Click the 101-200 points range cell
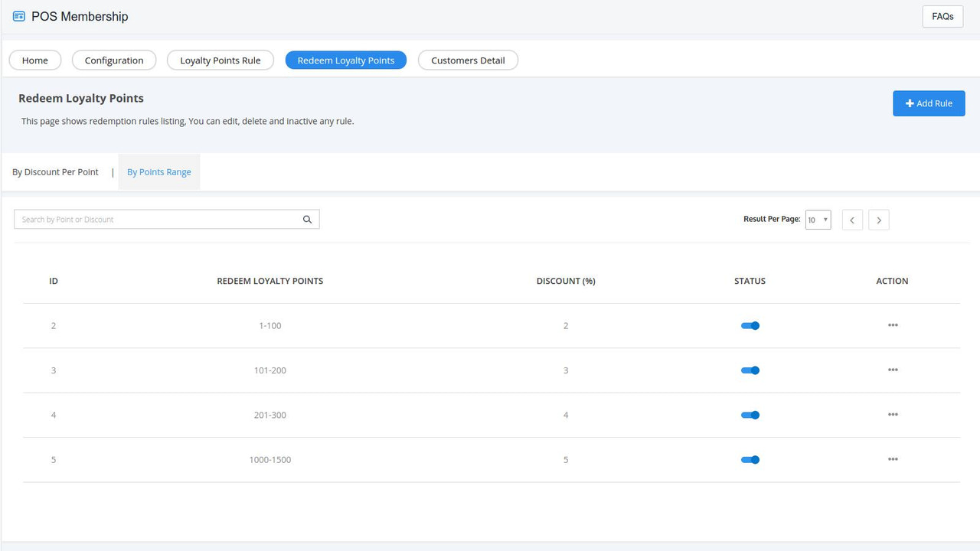Image resolution: width=980 pixels, height=551 pixels. [270, 370]
